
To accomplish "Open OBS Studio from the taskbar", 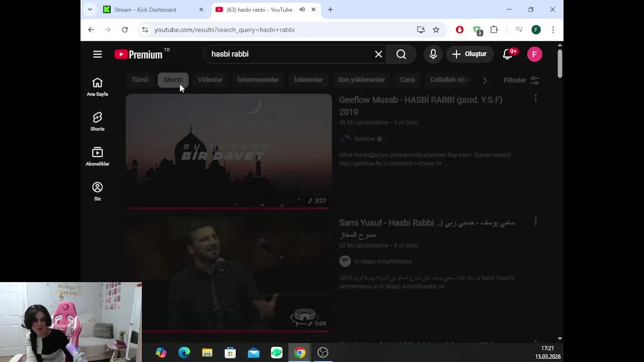I will point(323,352).
